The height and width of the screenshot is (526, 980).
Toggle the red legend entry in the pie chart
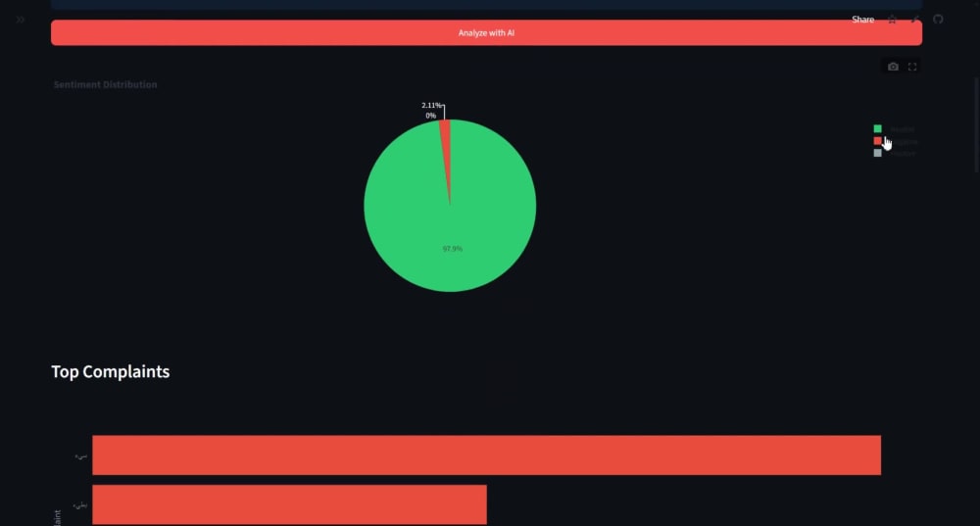point(895,141)
